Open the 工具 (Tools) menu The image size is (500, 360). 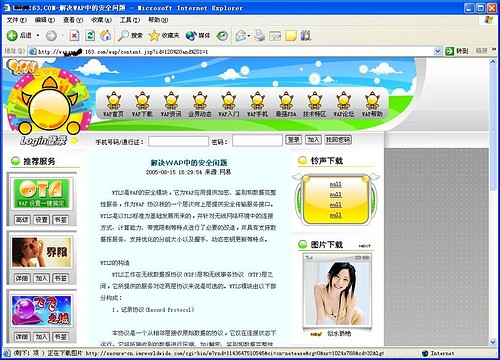coord(130,20)
